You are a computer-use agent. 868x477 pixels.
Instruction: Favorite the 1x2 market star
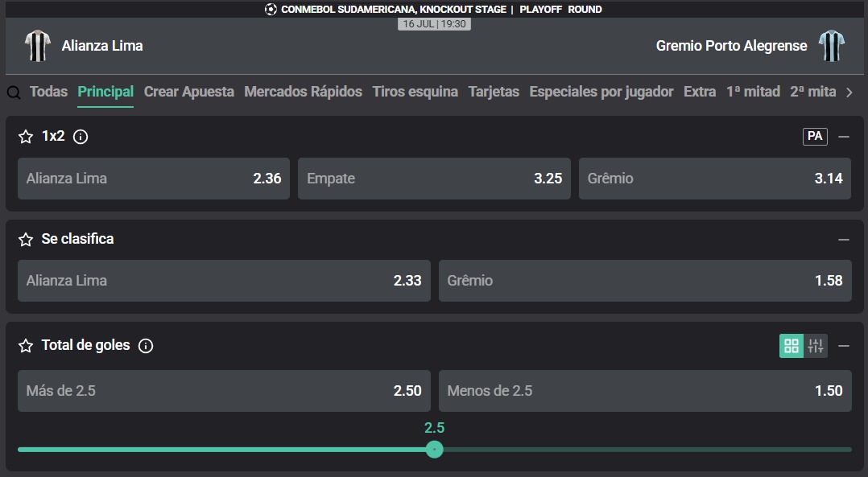26,137
